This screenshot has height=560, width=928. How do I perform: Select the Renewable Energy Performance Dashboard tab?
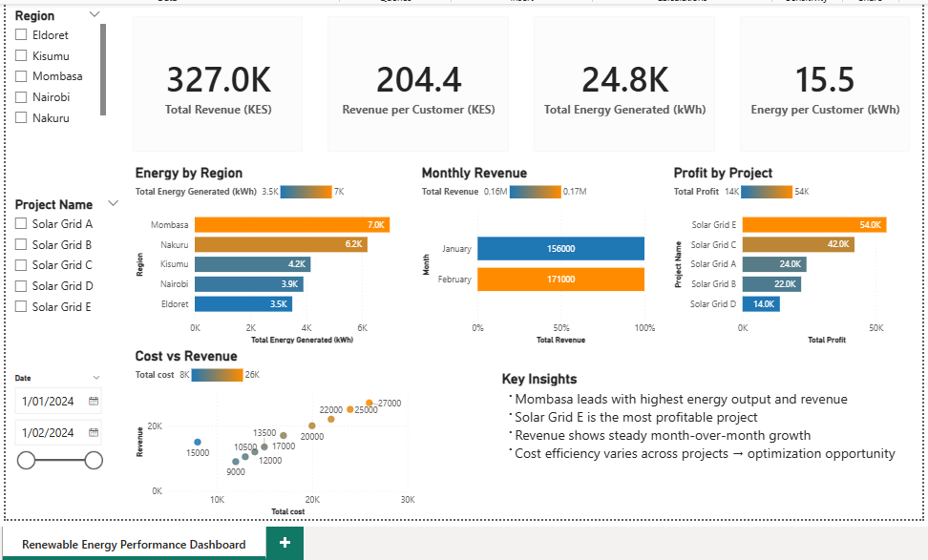coord(134,544)
